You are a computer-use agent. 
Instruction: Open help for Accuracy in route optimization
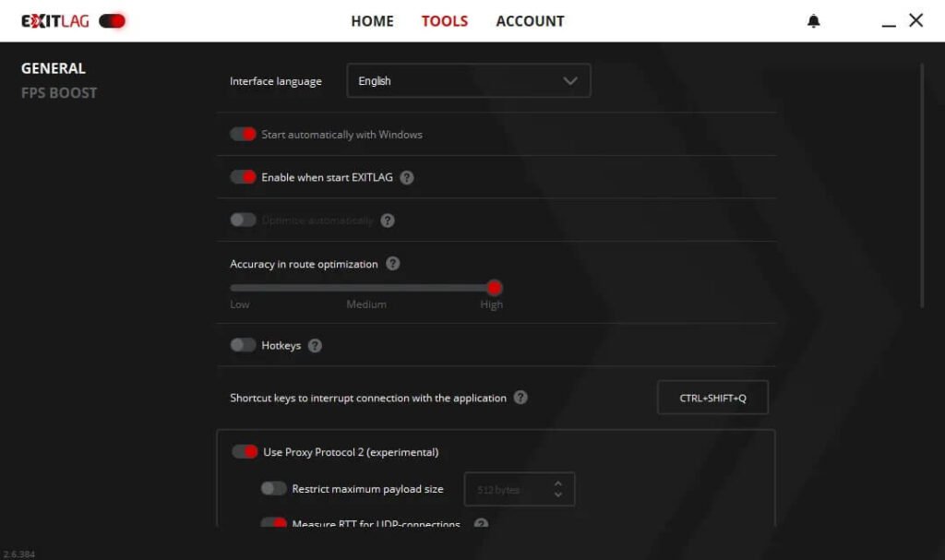[393, 264]
